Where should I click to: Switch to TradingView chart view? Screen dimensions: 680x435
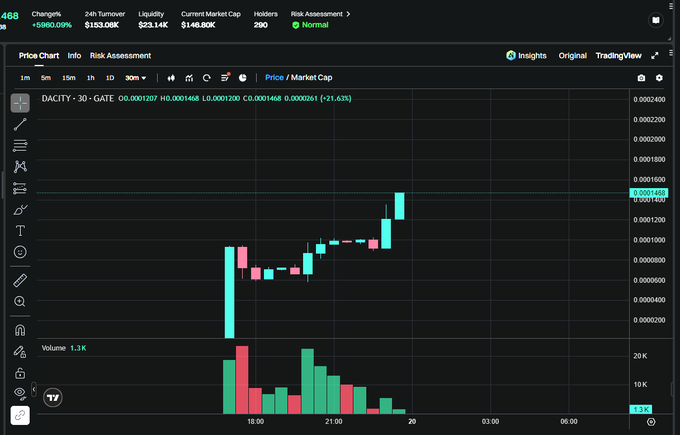pyautogui.click(x=618, y=56)
